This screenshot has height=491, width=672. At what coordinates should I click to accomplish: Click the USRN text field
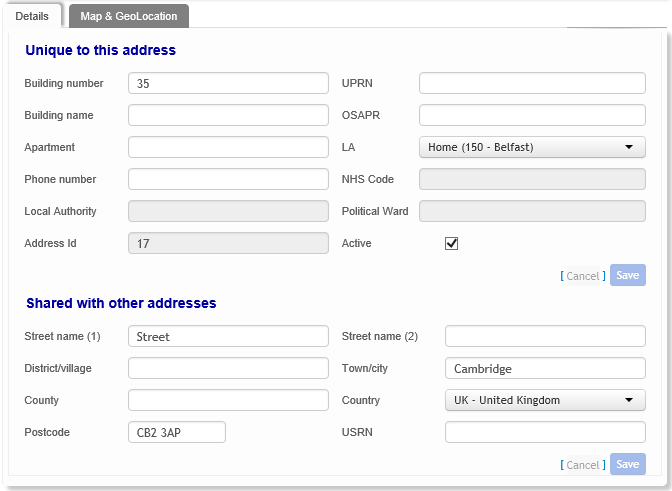545,432
